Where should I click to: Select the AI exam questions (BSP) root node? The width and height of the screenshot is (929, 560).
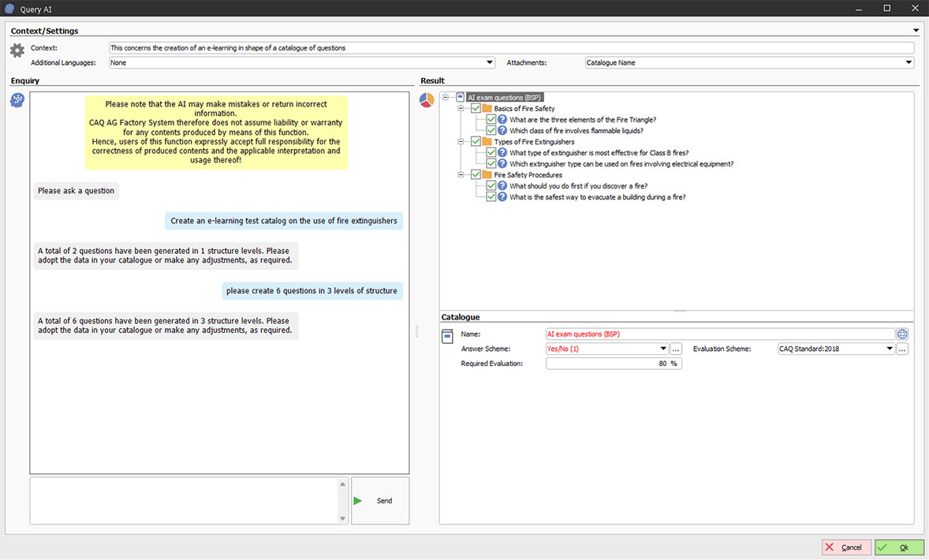[504, 98]
